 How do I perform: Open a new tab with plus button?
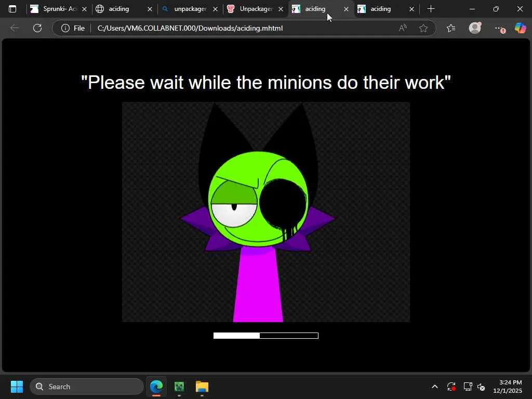click(x=431, y=9)
